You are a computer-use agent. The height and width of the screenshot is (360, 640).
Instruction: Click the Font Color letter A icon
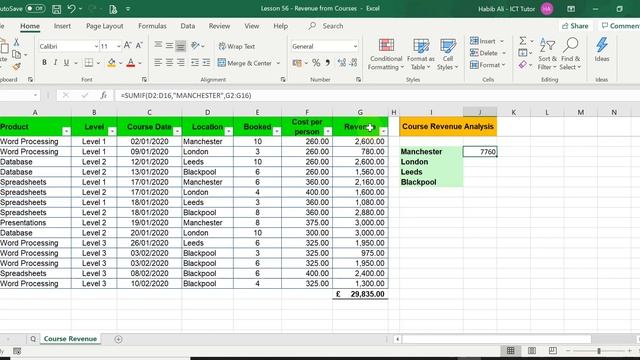[x=131, y=63]
